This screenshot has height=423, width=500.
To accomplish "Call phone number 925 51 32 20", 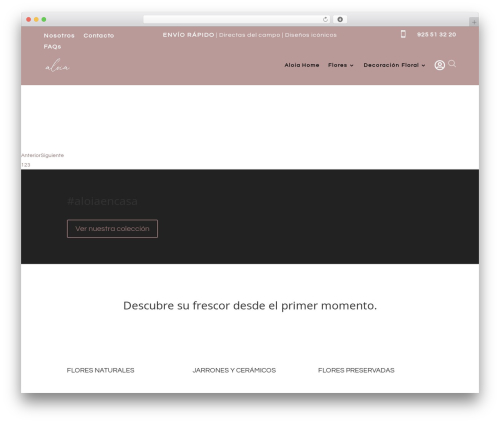I will (436, 34).
